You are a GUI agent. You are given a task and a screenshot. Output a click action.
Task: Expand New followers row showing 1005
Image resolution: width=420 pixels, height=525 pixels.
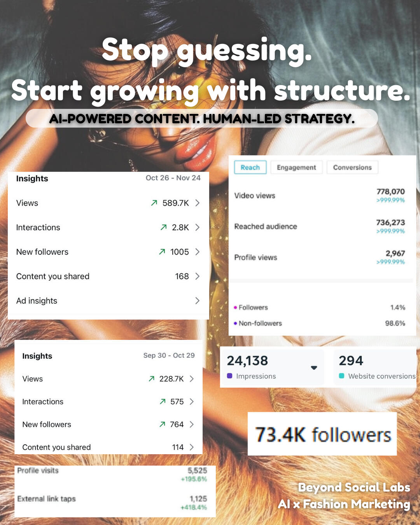click(198, 252)
